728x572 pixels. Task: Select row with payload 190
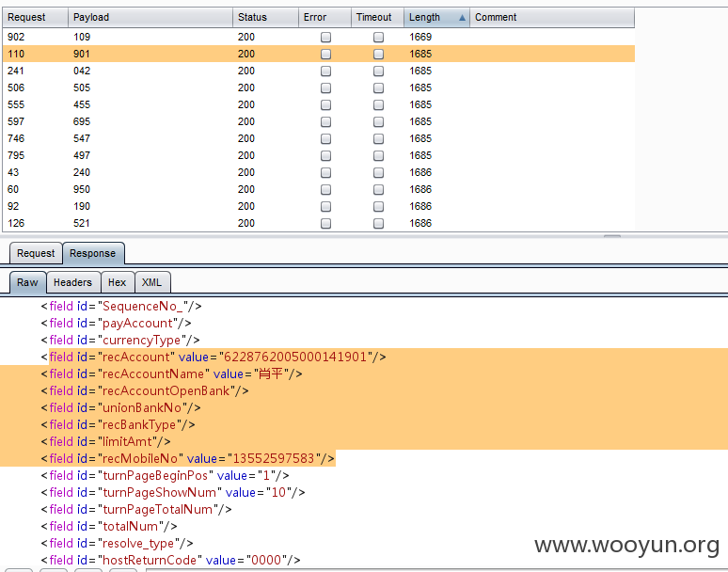coord(319,207)
